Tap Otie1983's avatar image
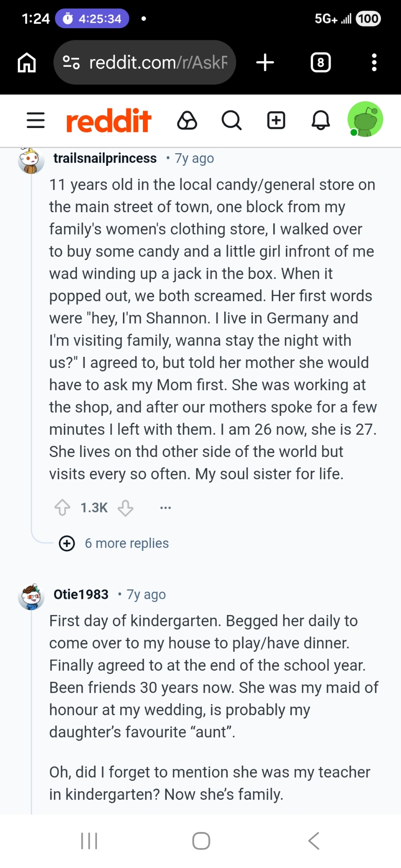Viewport: 401px width, 868px height. 31,597
